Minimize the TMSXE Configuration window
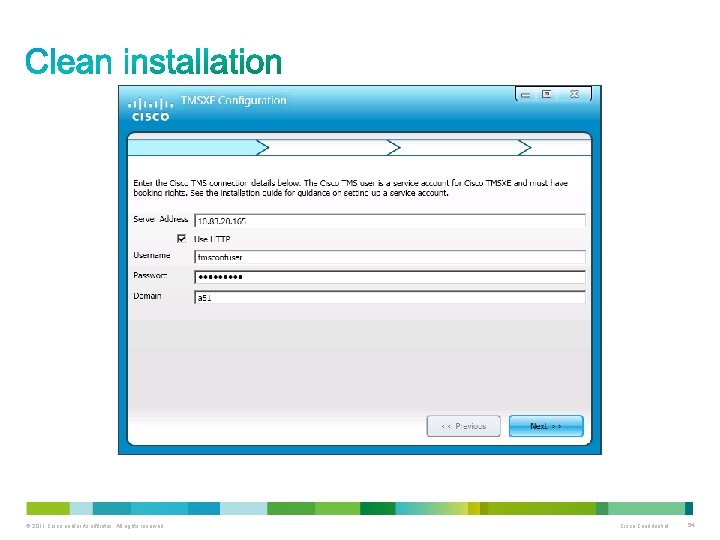 point(526,95)
